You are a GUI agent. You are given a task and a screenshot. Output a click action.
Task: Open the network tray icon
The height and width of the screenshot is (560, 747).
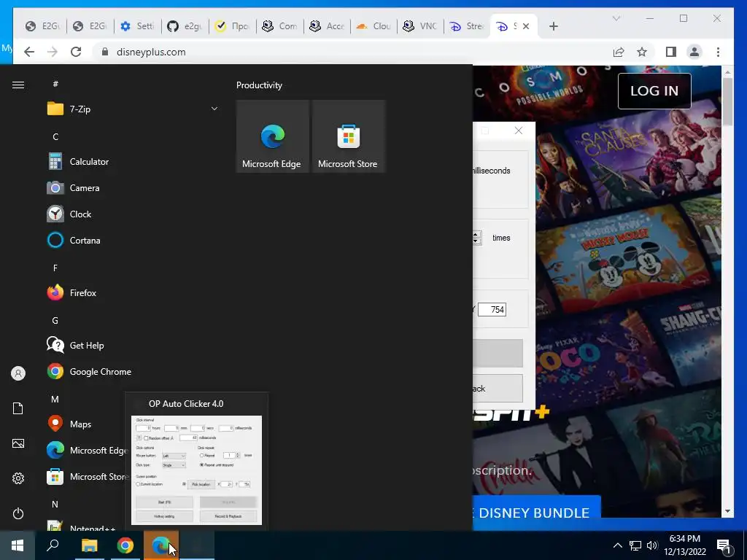(x=635, y=545)
